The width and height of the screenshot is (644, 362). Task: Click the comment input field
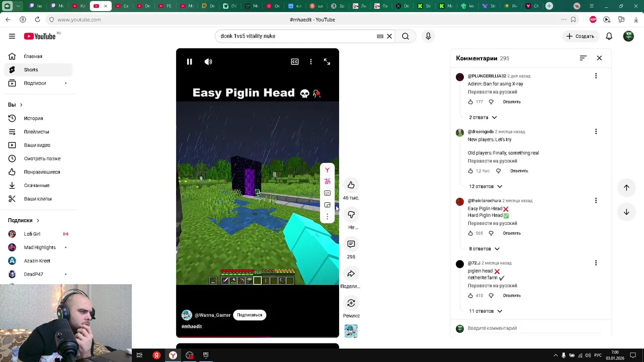point(533,328)
